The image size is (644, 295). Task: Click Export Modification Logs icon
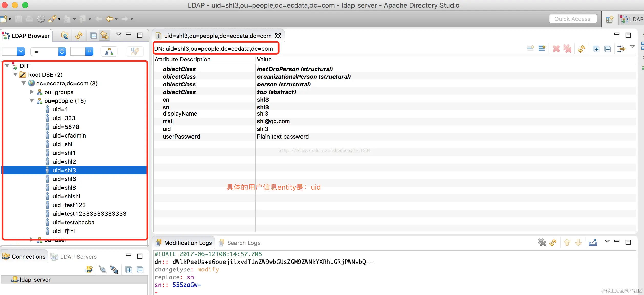(x=593, y=242)
